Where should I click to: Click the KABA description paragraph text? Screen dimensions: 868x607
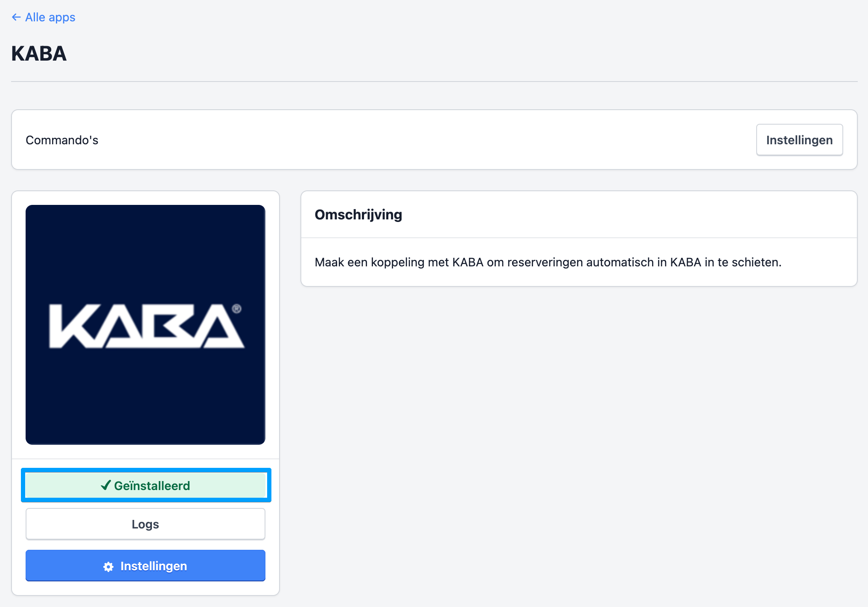548,262
